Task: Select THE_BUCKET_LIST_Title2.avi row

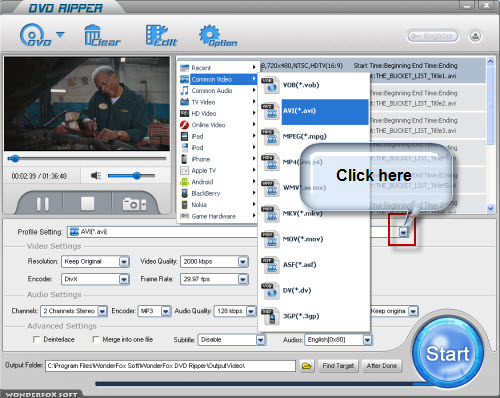Action: click(x=428, y=98)
